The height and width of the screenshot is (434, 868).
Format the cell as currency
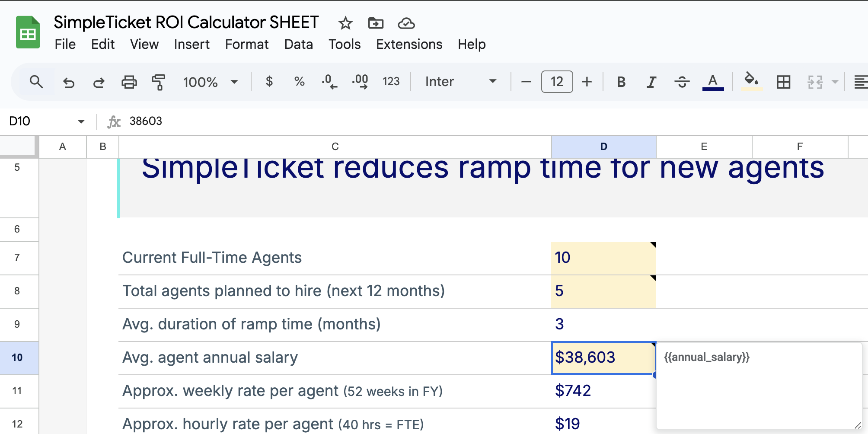(269, 82)
